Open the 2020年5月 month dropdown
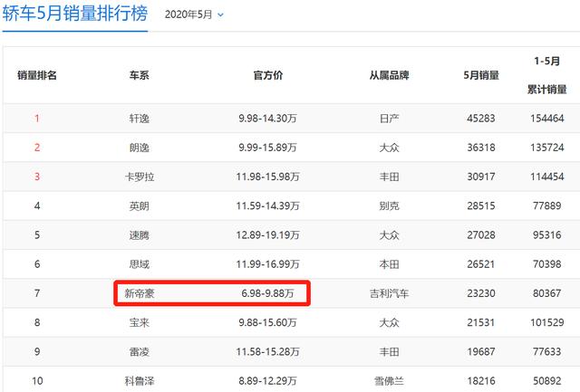The image size is (580, 392). 195,14
